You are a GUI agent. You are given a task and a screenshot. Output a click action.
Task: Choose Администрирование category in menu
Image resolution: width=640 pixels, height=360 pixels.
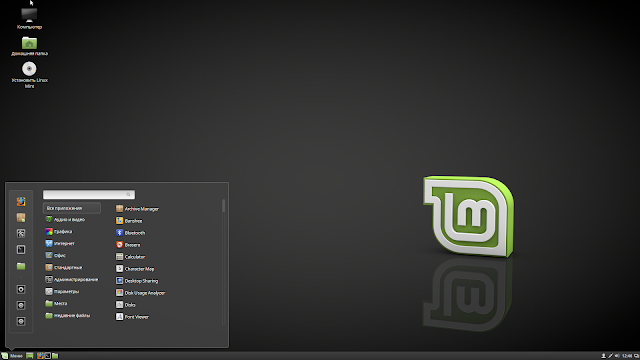pyautogui.click(x=71, y=280)
